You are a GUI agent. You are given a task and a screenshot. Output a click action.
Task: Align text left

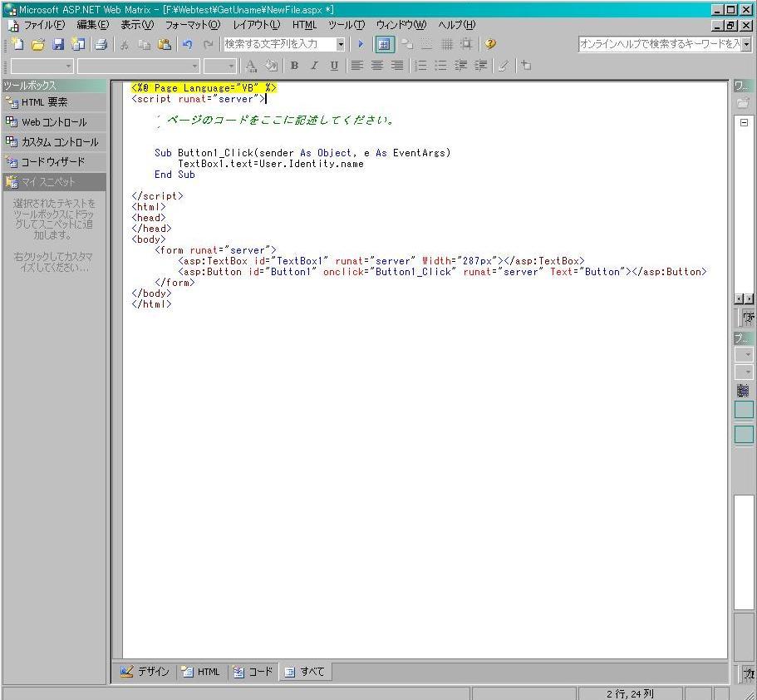point(356,66)
